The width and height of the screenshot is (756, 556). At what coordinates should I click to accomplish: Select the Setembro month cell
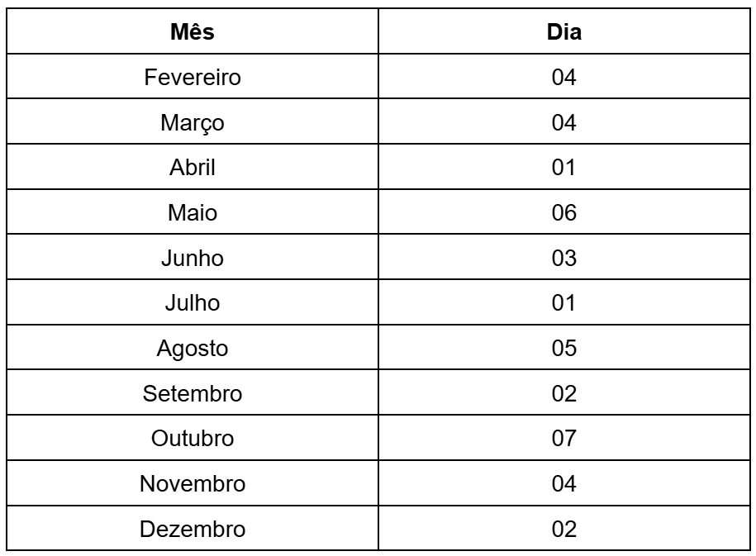point(193,393)
